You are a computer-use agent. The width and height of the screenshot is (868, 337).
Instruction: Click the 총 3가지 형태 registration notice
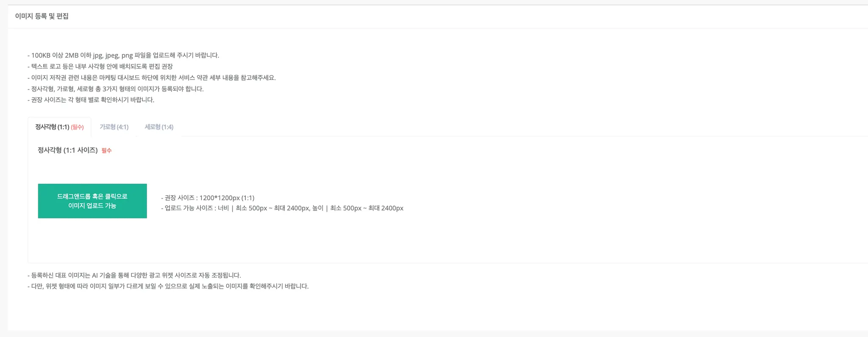tap(116, 89)
